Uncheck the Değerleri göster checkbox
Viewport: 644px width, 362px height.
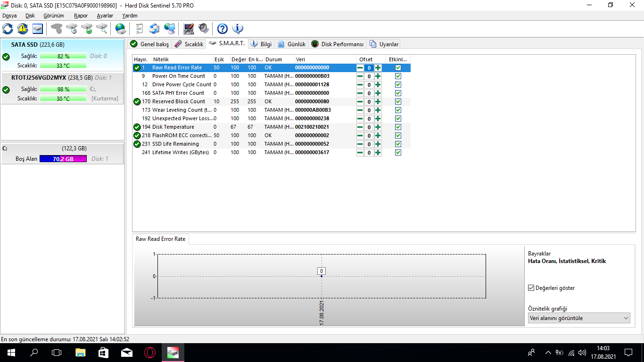[x=532, y=288]
